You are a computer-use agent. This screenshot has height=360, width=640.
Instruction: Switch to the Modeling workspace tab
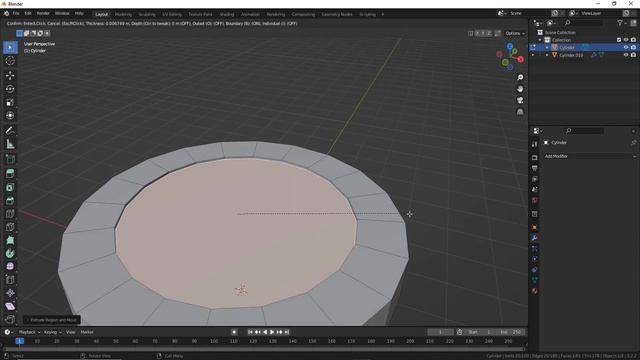tap(123, 14)
